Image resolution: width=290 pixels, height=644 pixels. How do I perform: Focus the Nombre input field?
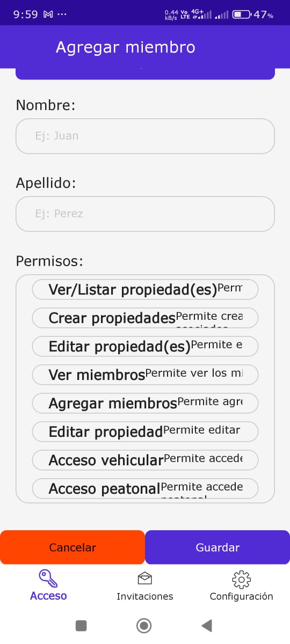(145, 136)
